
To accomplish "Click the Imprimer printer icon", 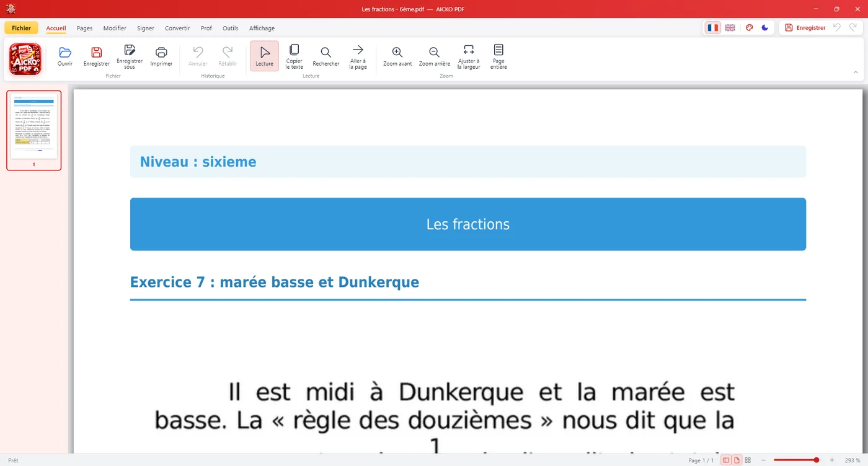I will click(161, 52).
